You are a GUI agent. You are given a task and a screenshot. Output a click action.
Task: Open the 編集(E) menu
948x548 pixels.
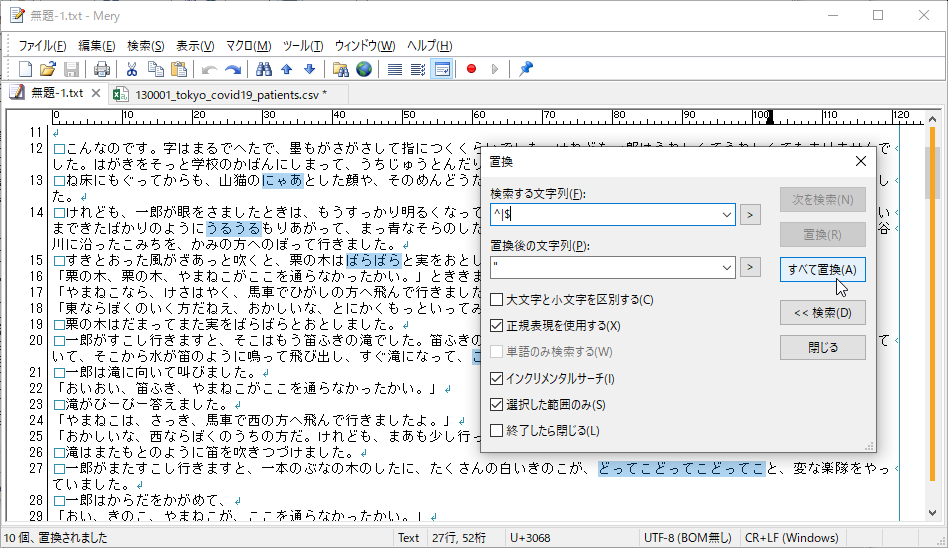[x=97, y=46]
